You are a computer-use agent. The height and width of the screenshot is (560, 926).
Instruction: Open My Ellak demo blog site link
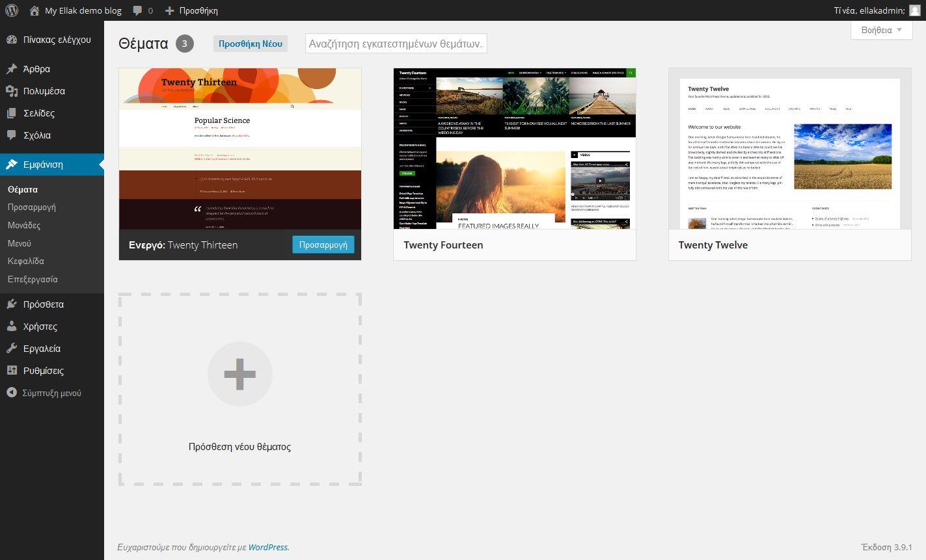tap(83, 10)
